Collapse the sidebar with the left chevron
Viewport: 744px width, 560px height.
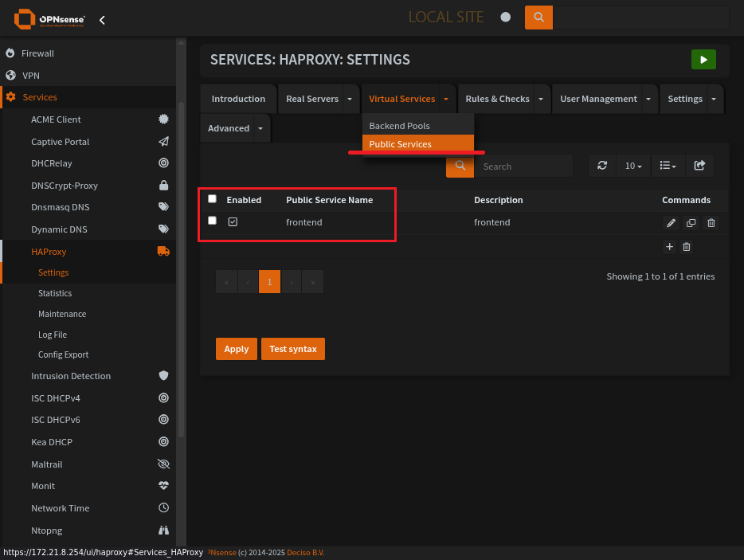[x=102, y=20]
